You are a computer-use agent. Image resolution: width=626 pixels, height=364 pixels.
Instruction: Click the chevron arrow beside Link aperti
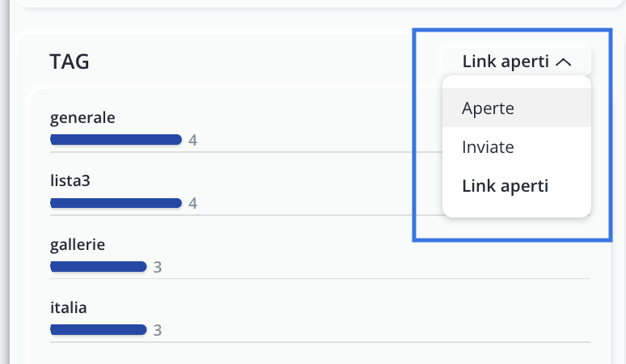565,61
